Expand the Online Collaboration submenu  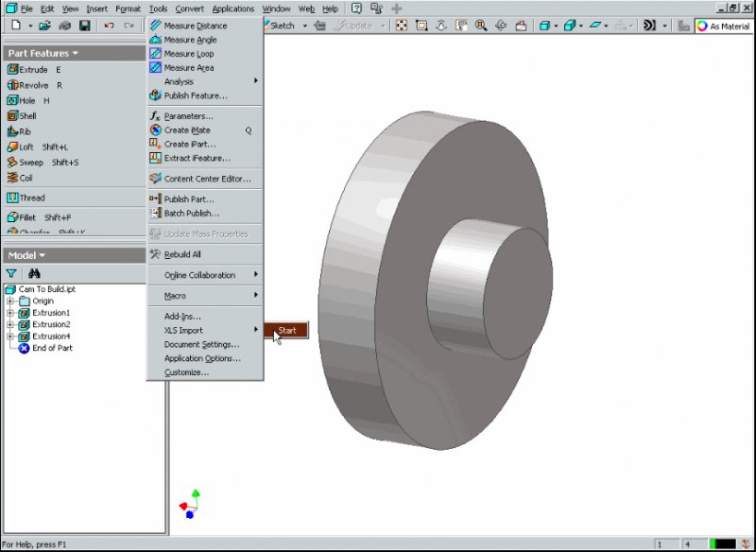pos(205,275)
